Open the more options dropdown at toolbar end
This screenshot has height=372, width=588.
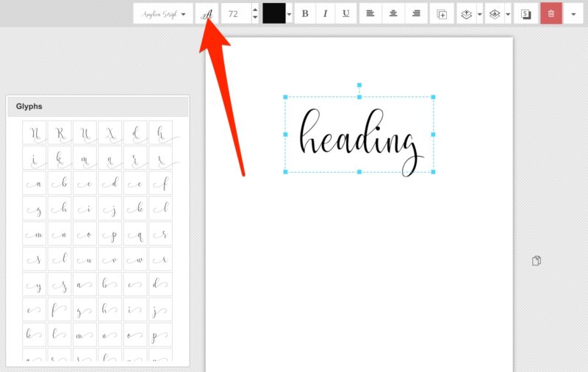[573, 14]
